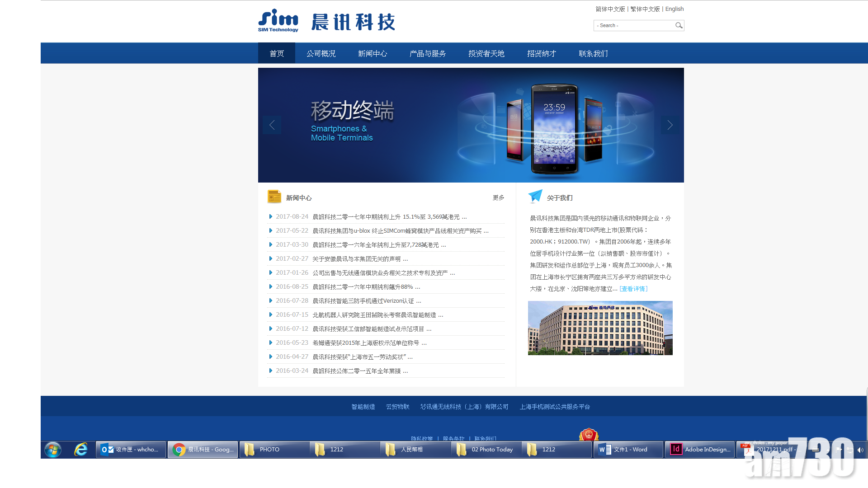Image resolution: width=868 pixels, height=488 pixels.
Task: Open the 投资者天地 navigation tab
Action: [x=486, y=53]
